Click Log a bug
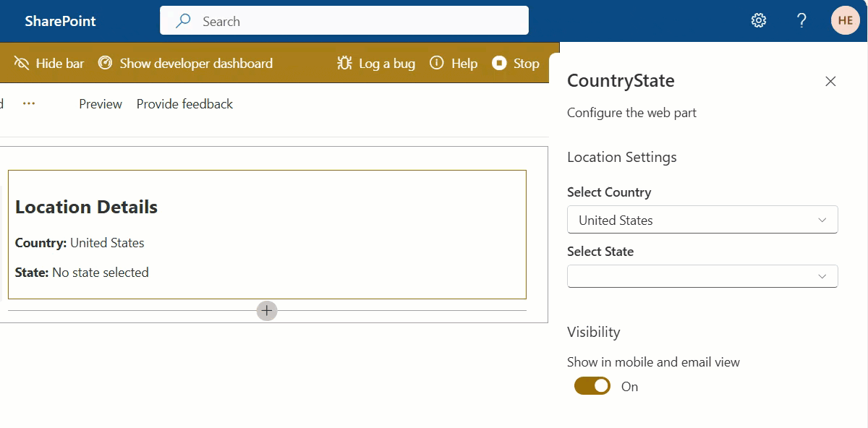This screenshot has width=868, height=428. point(376,64)
